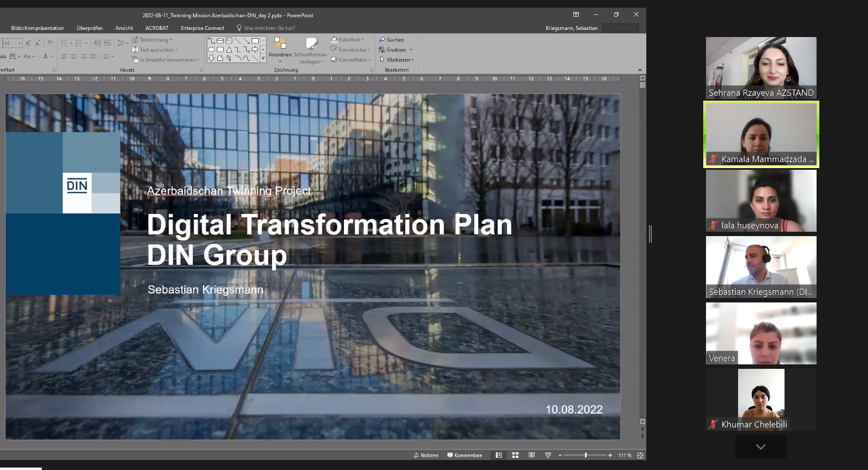Image resolution: width=868 pixels, height=470 pixels.
Task: Open Schnellformatvorlagen quick styles
Action: (x=311, y=50)
